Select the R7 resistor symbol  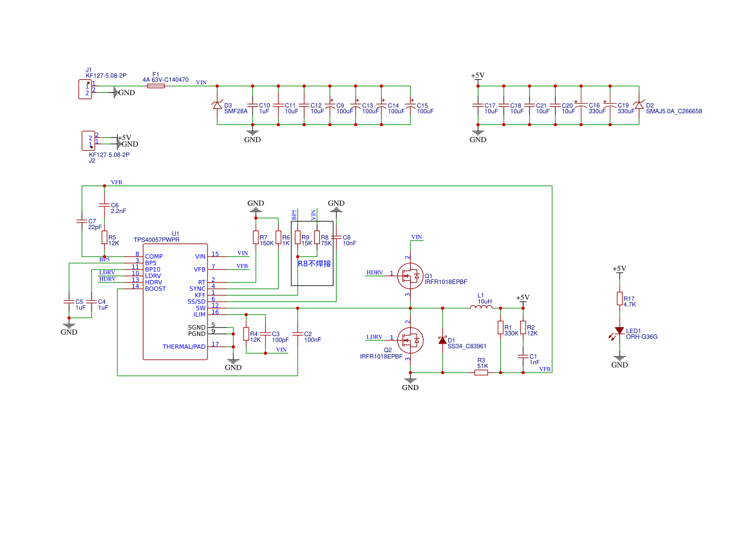click(x=256, y=237)
